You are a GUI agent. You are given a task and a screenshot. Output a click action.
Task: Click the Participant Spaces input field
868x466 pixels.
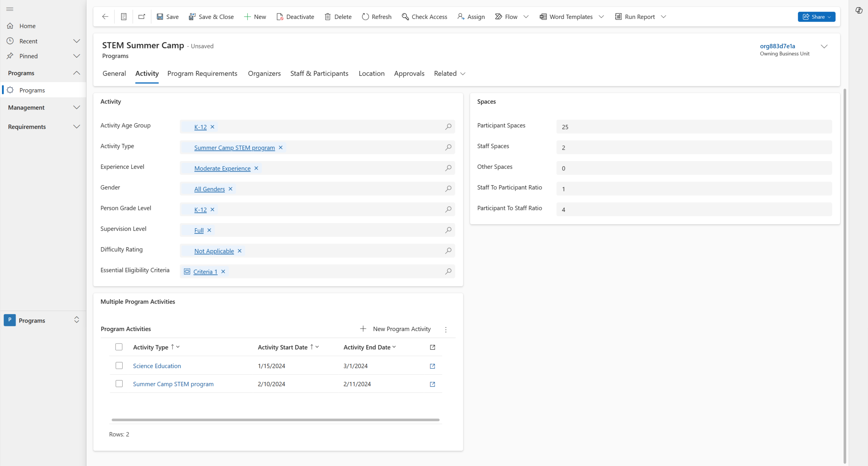pos(694,127)
